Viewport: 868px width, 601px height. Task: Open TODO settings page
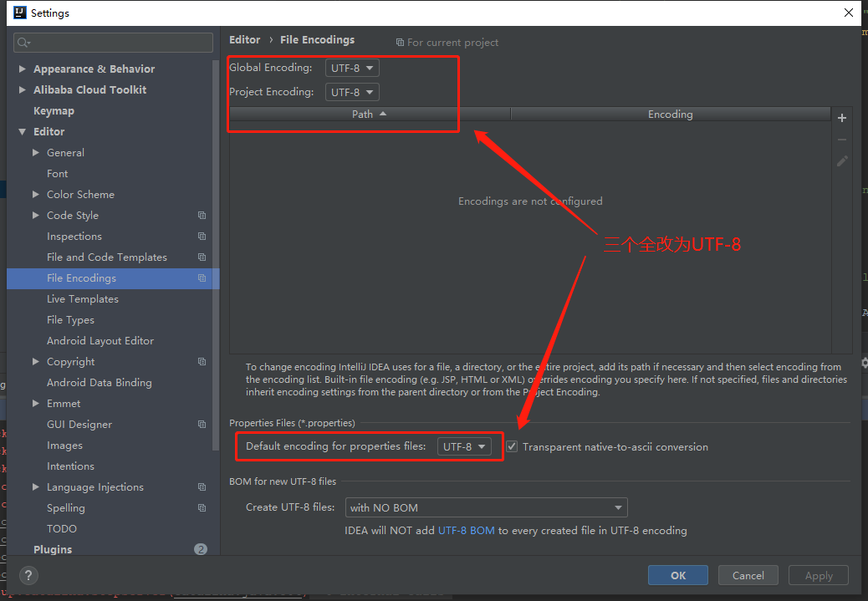[x=61, y=529]
